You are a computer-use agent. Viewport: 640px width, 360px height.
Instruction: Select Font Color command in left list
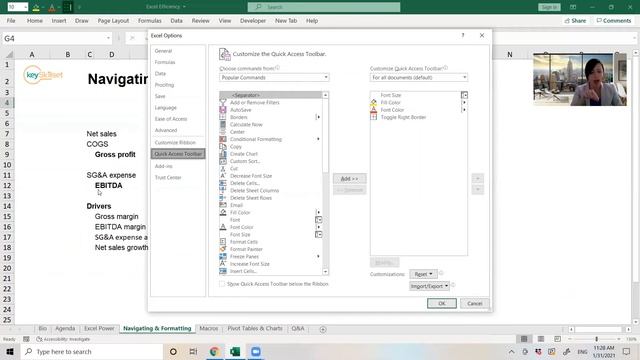(x=271, y=227)
